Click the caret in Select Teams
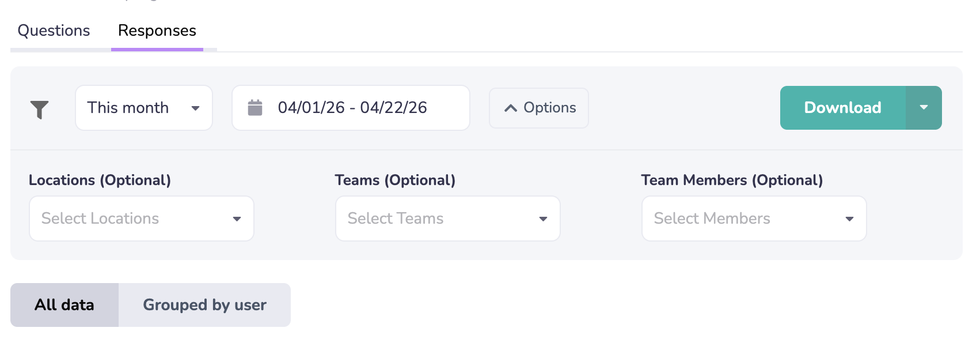Viewport: 980px width, 339px height. [543, 219]
